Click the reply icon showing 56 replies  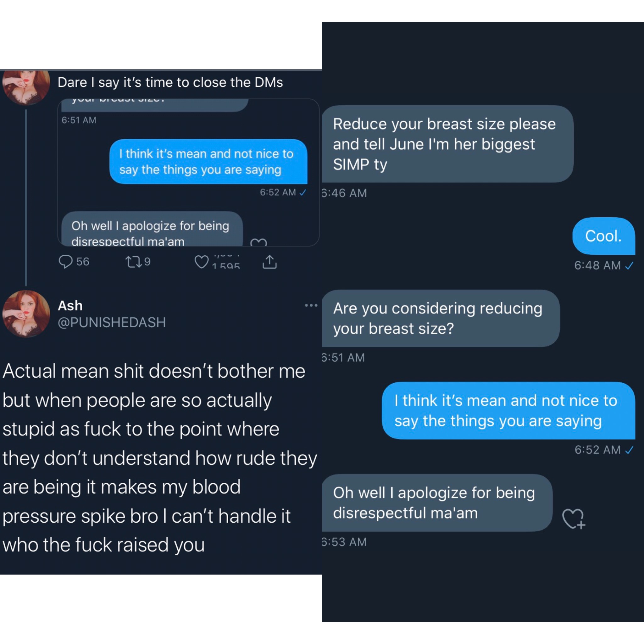[x=66, y=262]
